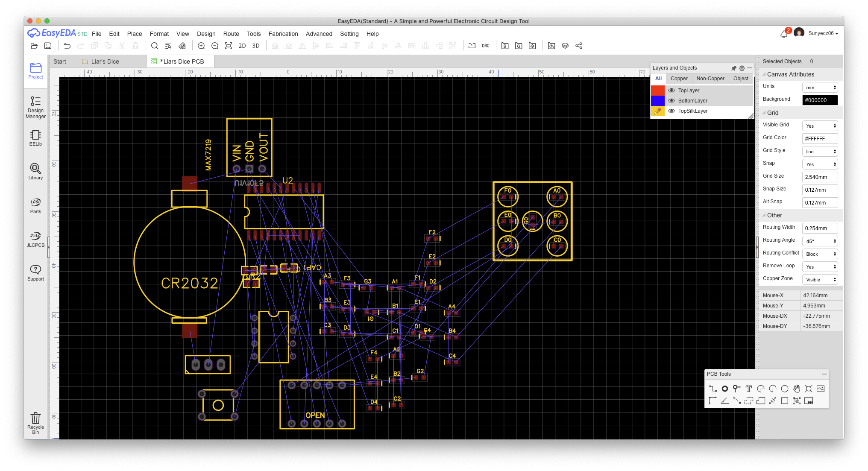Click the Zoom In magnifier toolbar icon

[x=201, y=46]
